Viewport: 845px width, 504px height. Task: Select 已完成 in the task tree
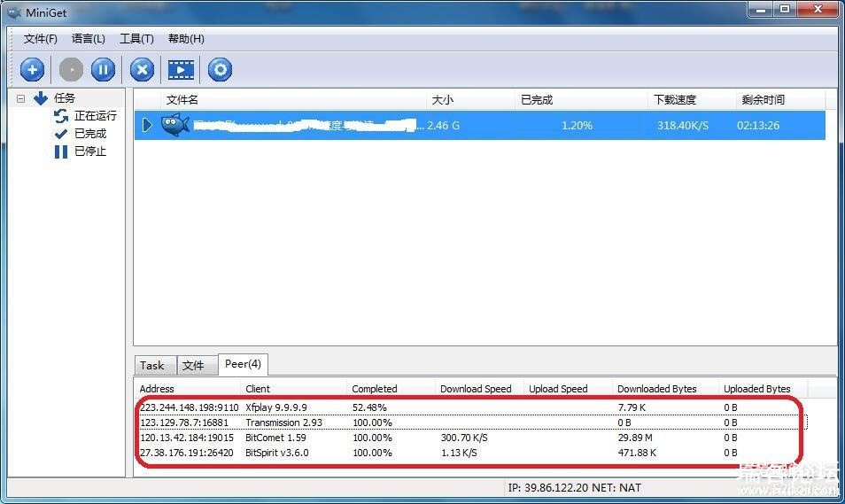[x=90, y=134]
